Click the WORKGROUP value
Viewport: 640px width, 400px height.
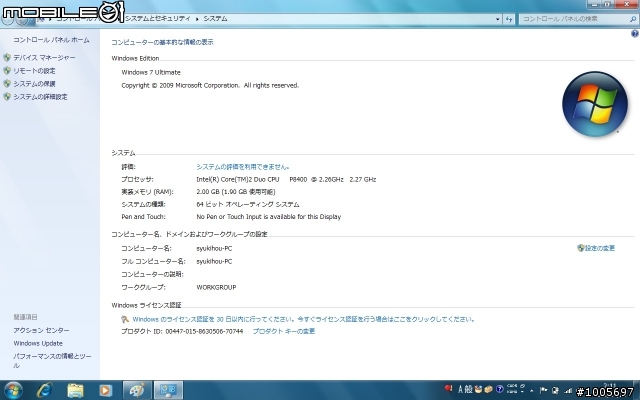[x=216, y=287]
